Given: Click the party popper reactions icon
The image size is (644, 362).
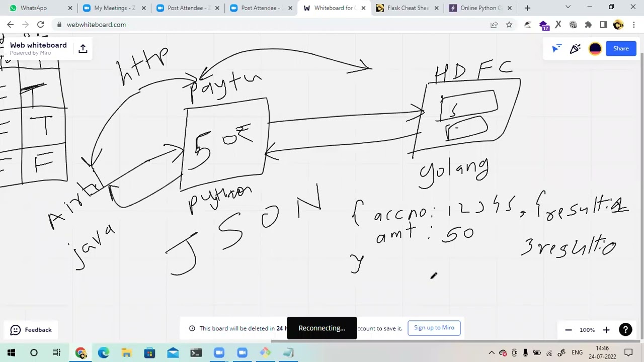Looking at the screenshot, I should [x=575, y=48].
